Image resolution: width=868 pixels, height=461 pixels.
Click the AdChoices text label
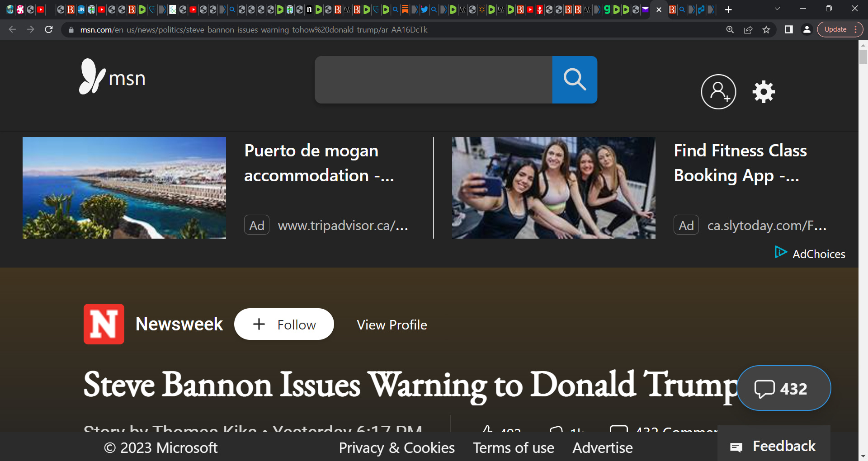819,254
